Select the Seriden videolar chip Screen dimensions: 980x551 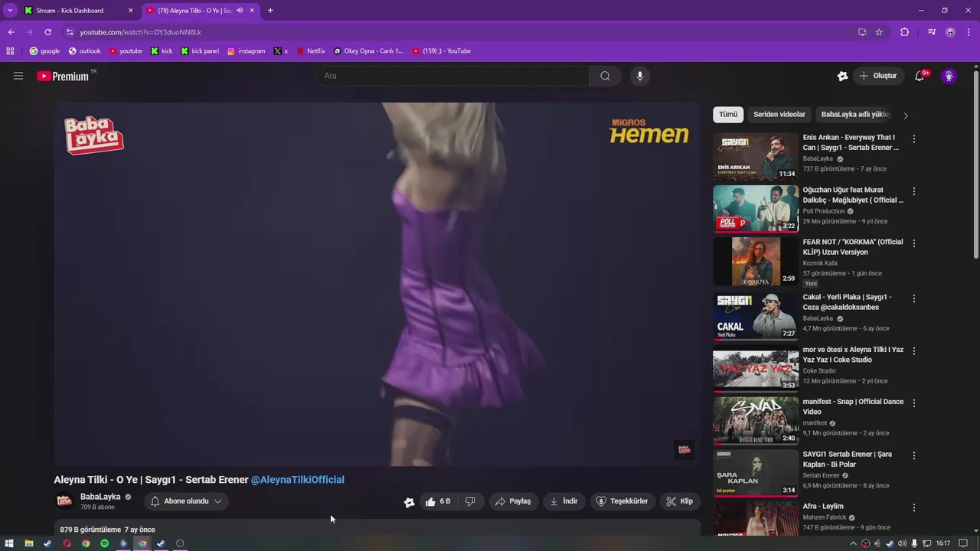coord(779,115)
